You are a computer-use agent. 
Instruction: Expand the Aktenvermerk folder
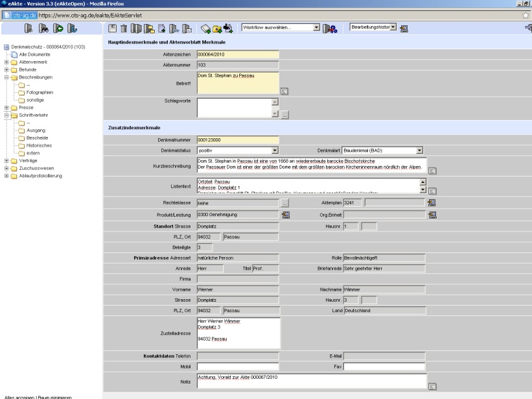click(6, 62)
